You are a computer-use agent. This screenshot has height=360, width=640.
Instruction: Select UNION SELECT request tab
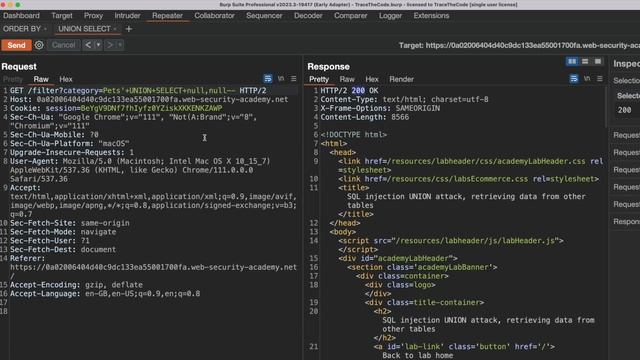[x=84, y=29]
